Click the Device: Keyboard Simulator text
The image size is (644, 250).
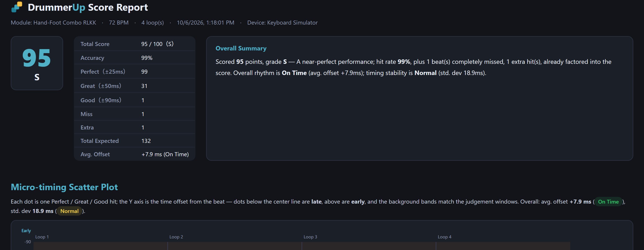[x=282, y=23]
